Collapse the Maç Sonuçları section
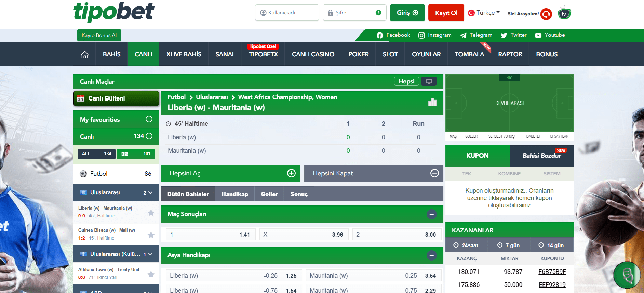This screenshot has height=293, width=644. pos(431,214)
